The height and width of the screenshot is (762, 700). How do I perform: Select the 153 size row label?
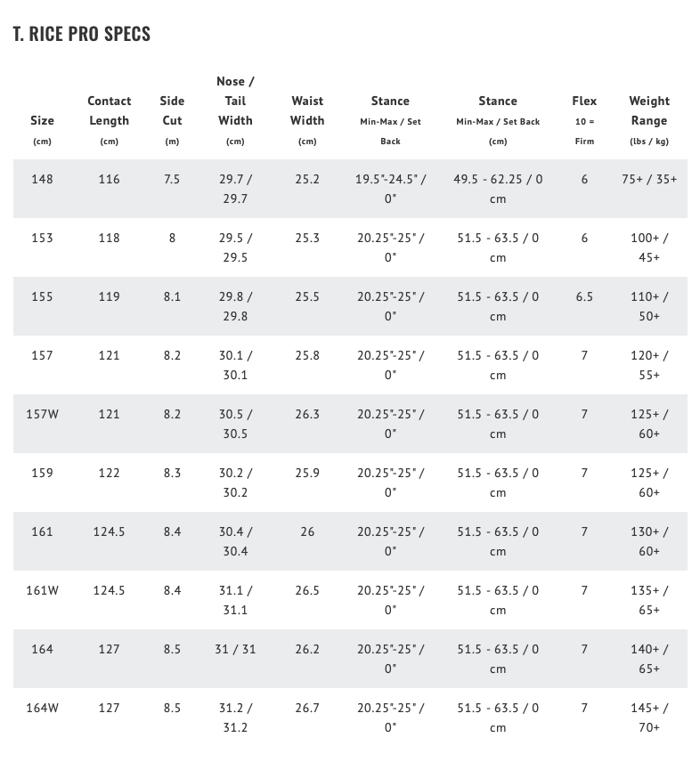pos(42,238)
